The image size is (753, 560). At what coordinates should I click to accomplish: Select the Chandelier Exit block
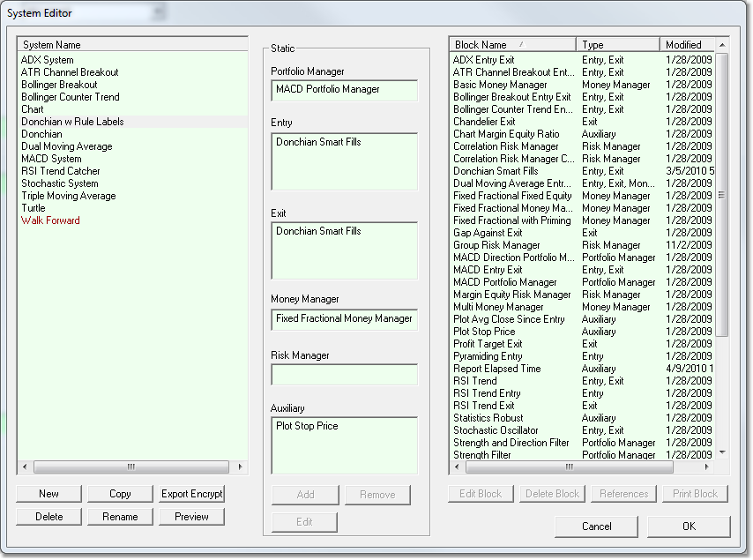coord(484,122)
